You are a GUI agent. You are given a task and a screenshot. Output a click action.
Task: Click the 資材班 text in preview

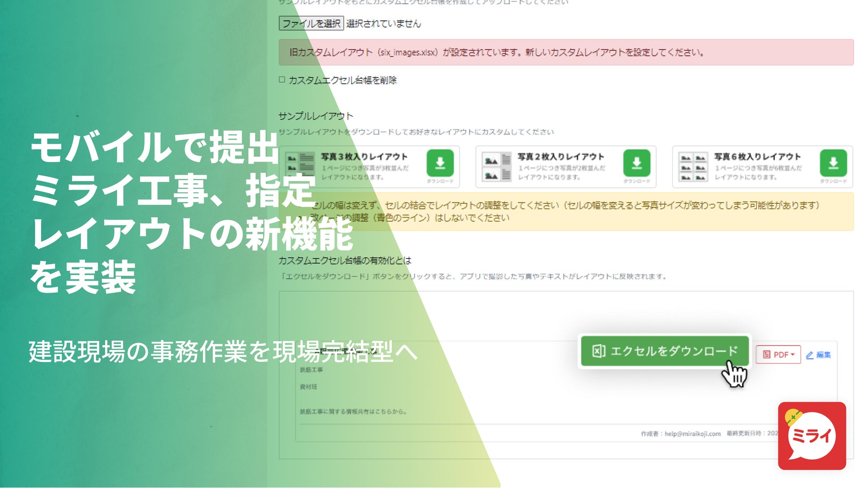click(x=308, y=387)
